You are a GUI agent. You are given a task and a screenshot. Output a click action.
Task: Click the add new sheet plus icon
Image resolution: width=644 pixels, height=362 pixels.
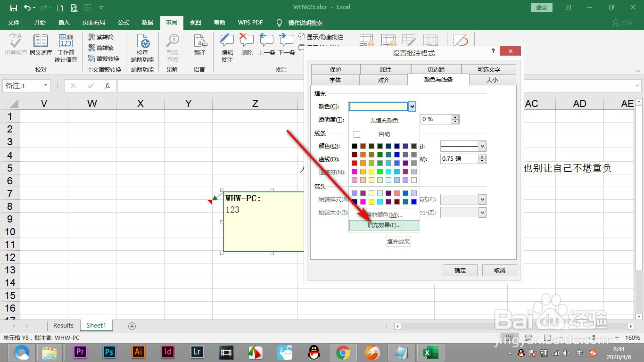[x=132, y=326]
